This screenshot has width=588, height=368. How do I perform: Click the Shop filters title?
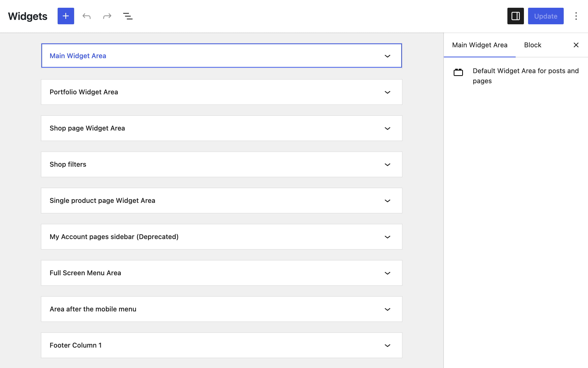tap(68, 164)
